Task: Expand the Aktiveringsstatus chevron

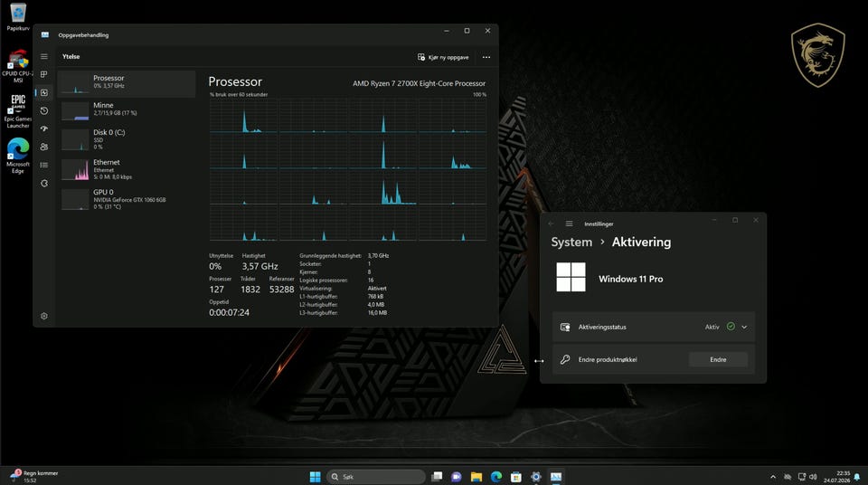Action: click(744, 327)
